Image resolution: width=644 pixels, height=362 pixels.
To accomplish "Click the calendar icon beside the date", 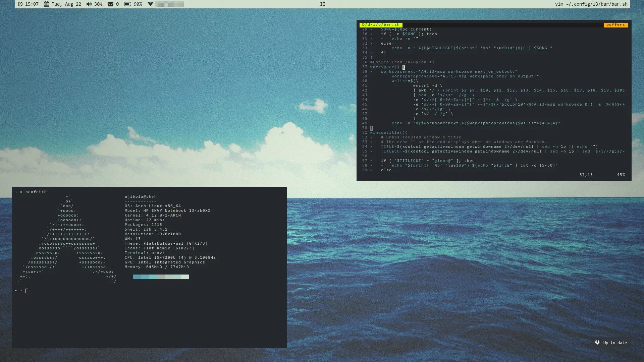I will [x=46, y=4].
